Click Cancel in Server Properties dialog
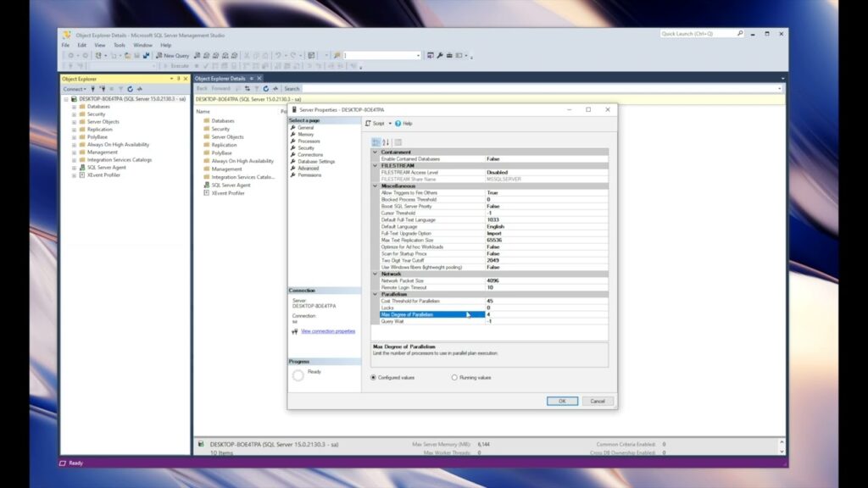The image size is (868, 488). (x=598, y=401)
